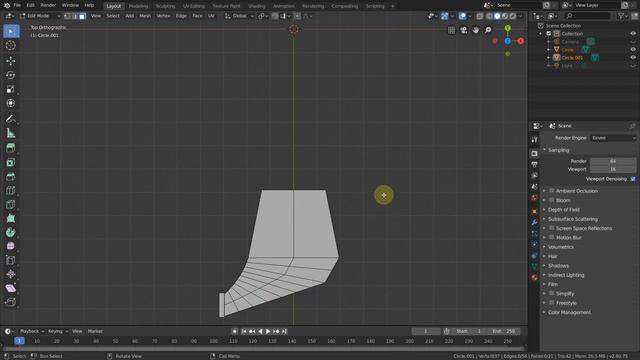Enable solid viewport shading

pyautogui.click(x=497, y=16)
